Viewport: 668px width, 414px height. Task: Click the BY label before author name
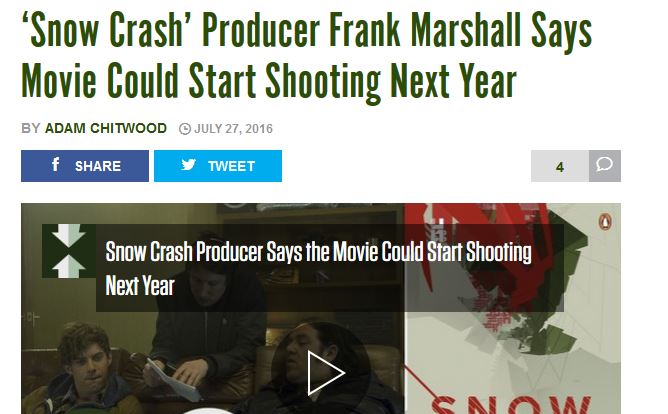pos(31,128)
